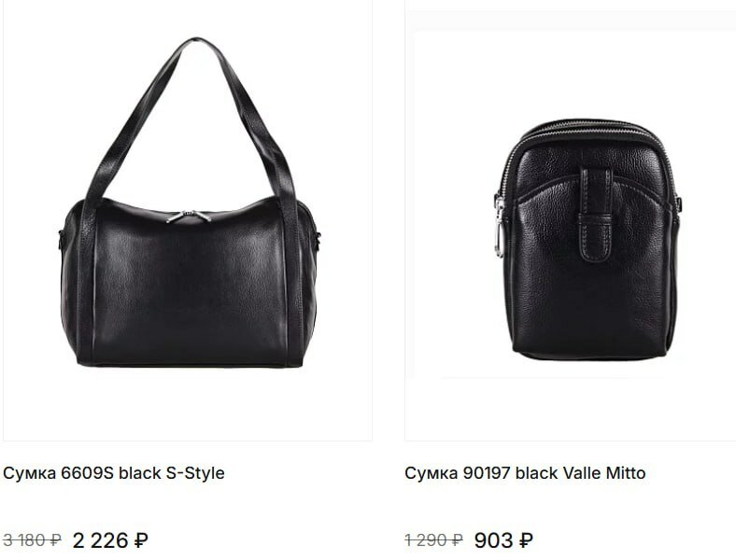This screenshot has height=560, width=736.
Task: Click the crossed-out price 3 180 ₽
Action: pos(32,540)
